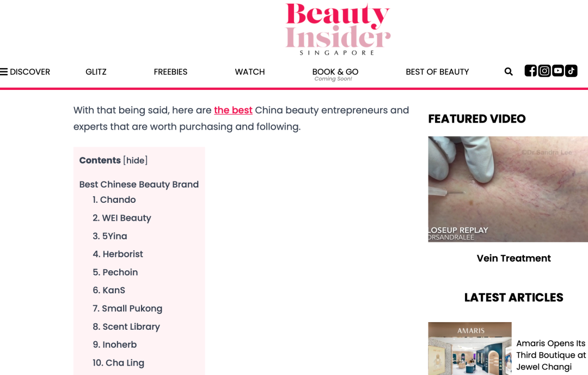588x375 pixels.
Task: Open the search magnifier icon
Action: tap(508, 71)
